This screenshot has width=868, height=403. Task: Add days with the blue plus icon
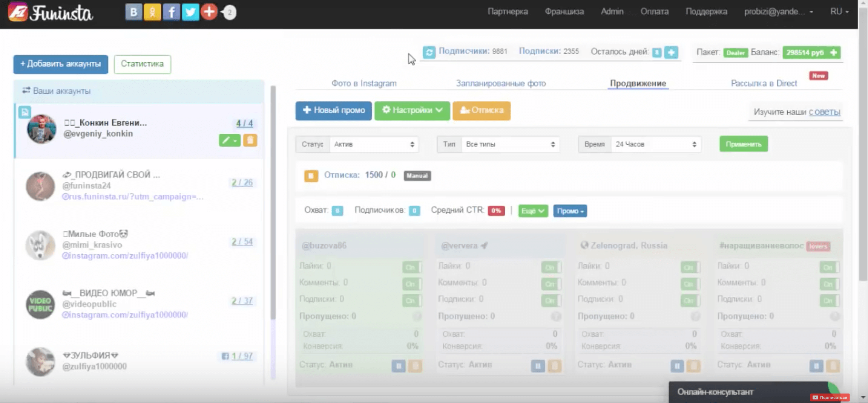tap(671, 52)
